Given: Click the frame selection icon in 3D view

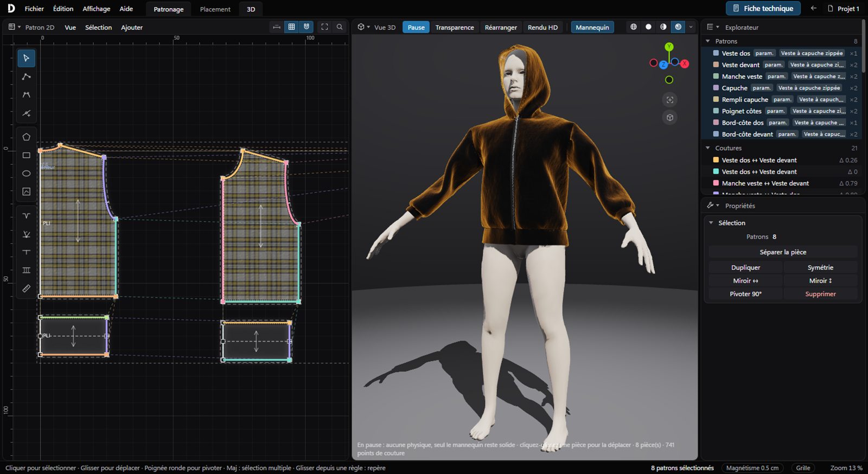Looking at the screenshot, I should coord(670,100).
